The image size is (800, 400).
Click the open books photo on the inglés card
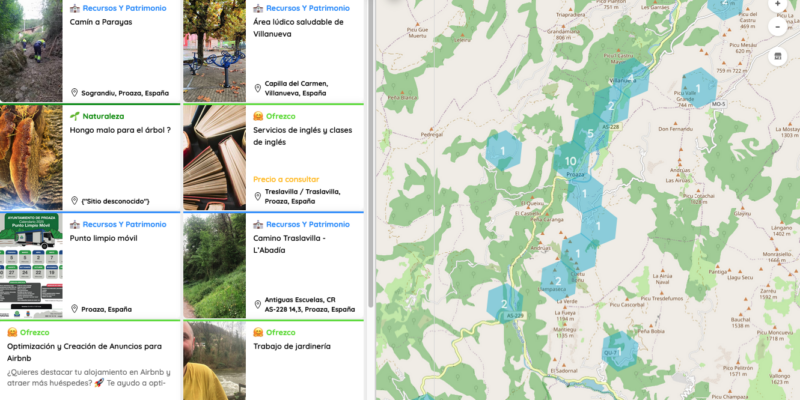tap(214, 158)
